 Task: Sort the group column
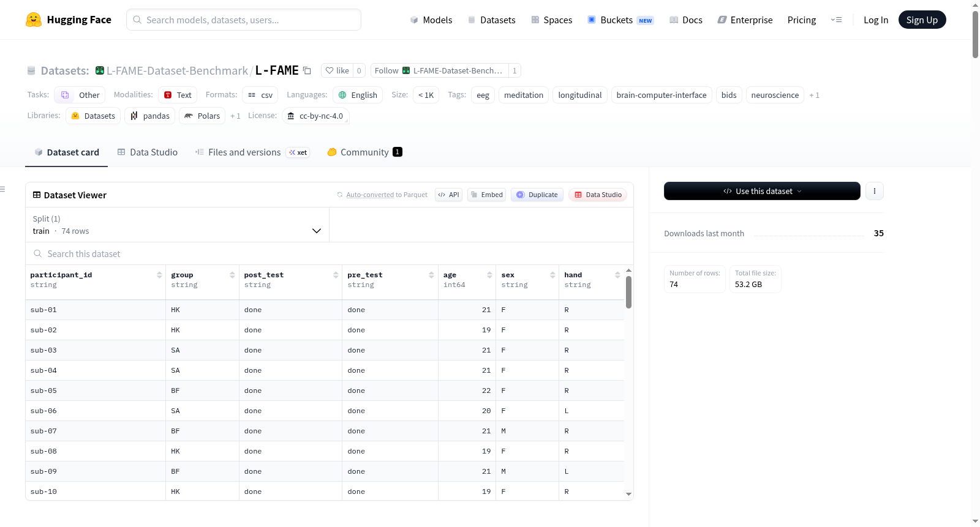click(232, 275)
